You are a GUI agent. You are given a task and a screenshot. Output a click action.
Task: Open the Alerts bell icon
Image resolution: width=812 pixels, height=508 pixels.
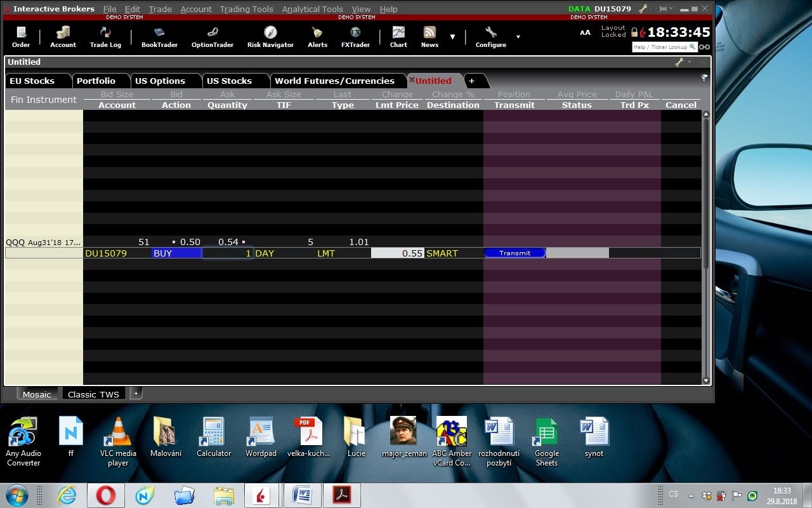coord(317,37)
